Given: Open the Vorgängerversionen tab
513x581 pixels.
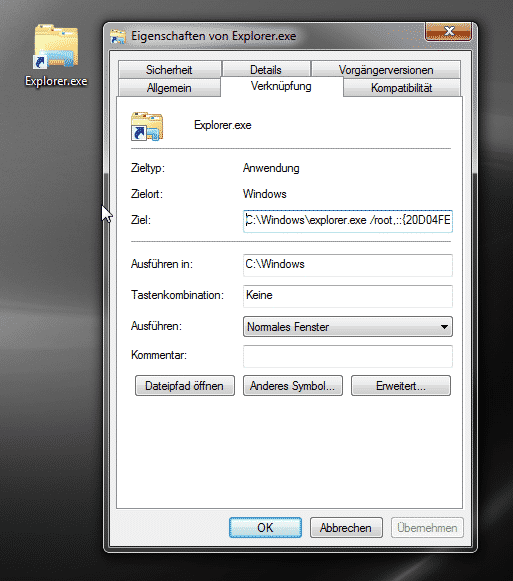Looking at the screenshot, I should point(386,69).
